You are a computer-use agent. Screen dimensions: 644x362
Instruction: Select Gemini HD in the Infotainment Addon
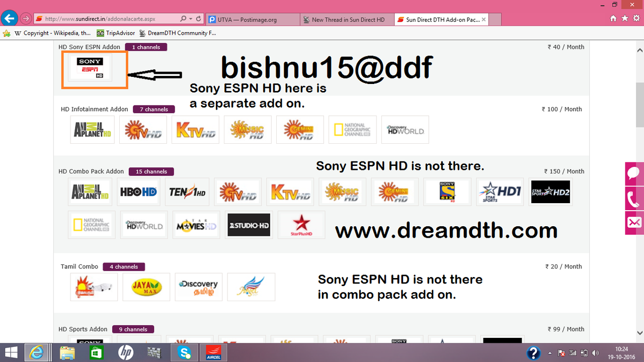tap(300, 130)
